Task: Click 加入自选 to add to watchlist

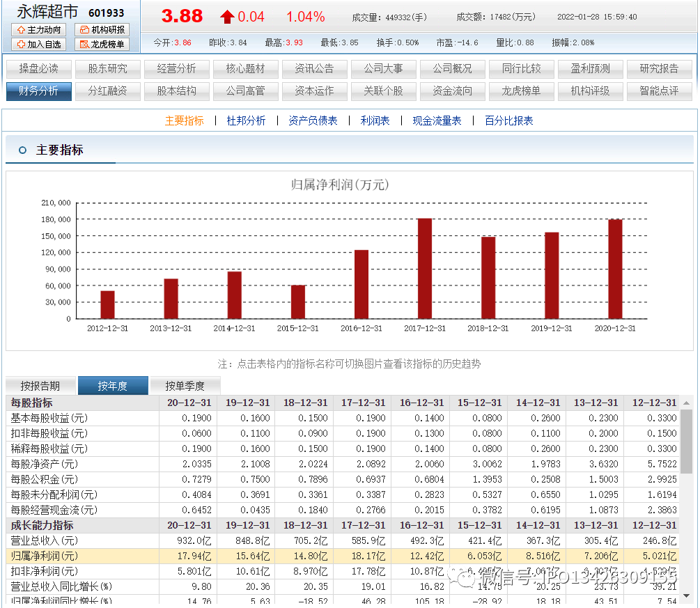Action: coord(39,44)
